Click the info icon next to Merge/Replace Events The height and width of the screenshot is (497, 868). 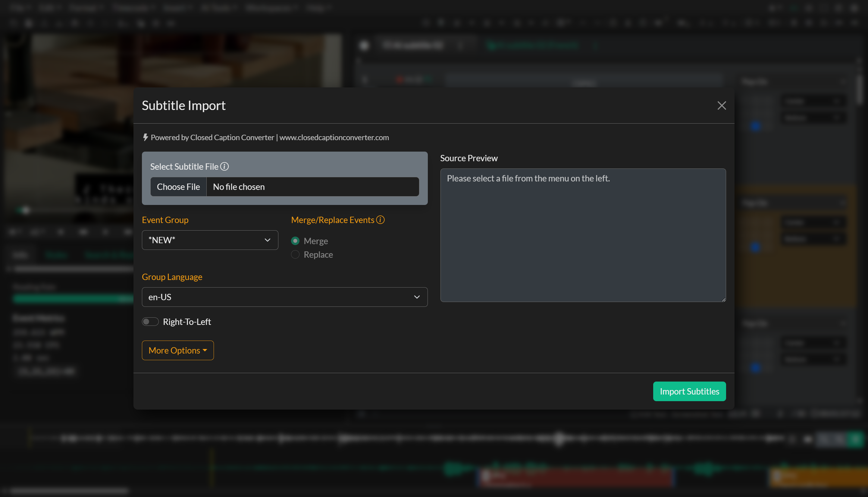click(381, 220)
